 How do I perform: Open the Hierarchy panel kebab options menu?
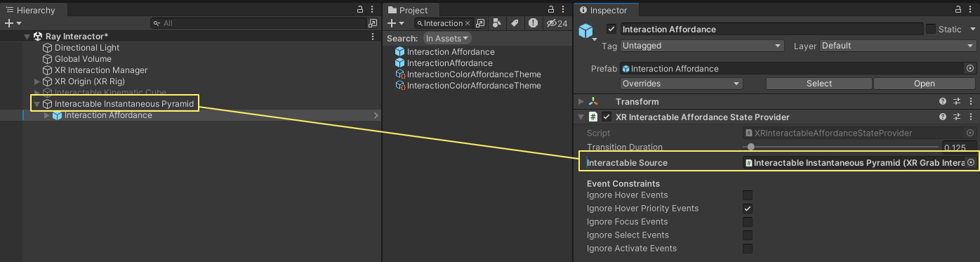pyautogui.click(x=373, y=10)
